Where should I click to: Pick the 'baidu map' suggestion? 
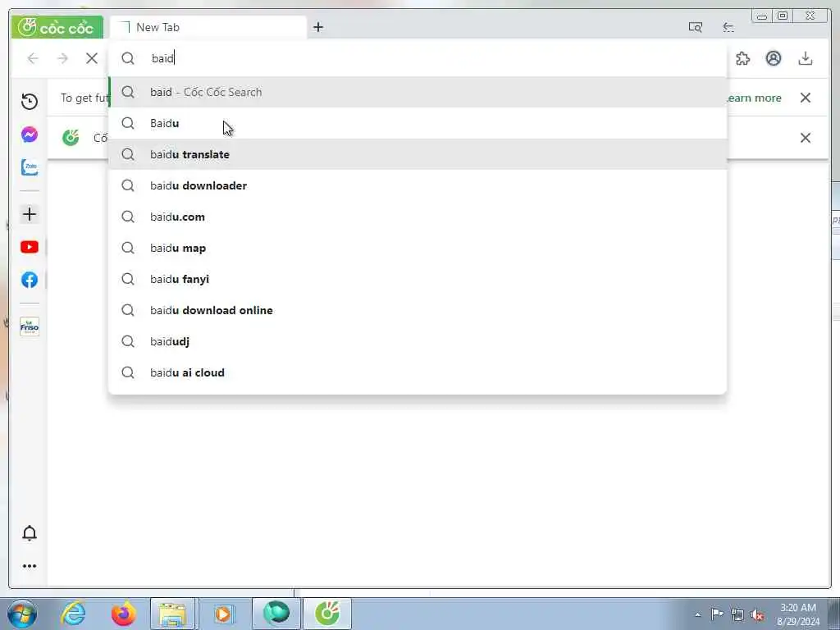418,248
